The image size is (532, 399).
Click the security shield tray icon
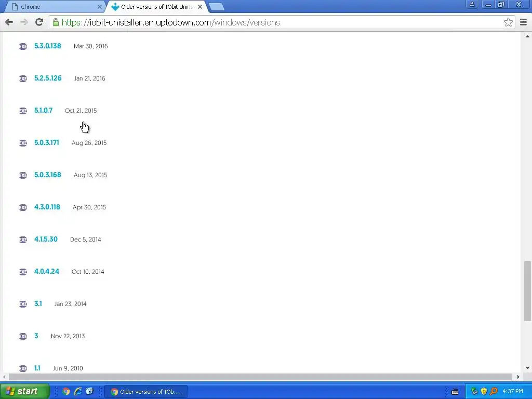click(484, 392)
